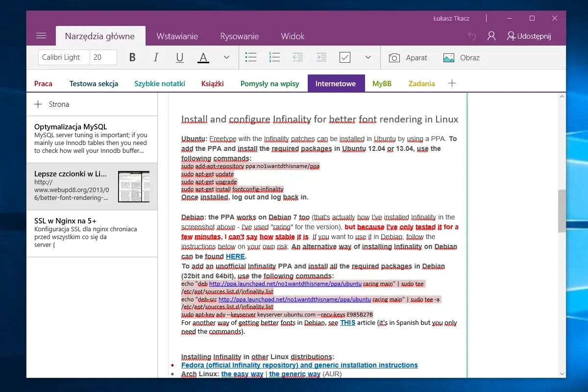
Task: Click the Łukasz Tkacz account name
Action: pos(451,18)
